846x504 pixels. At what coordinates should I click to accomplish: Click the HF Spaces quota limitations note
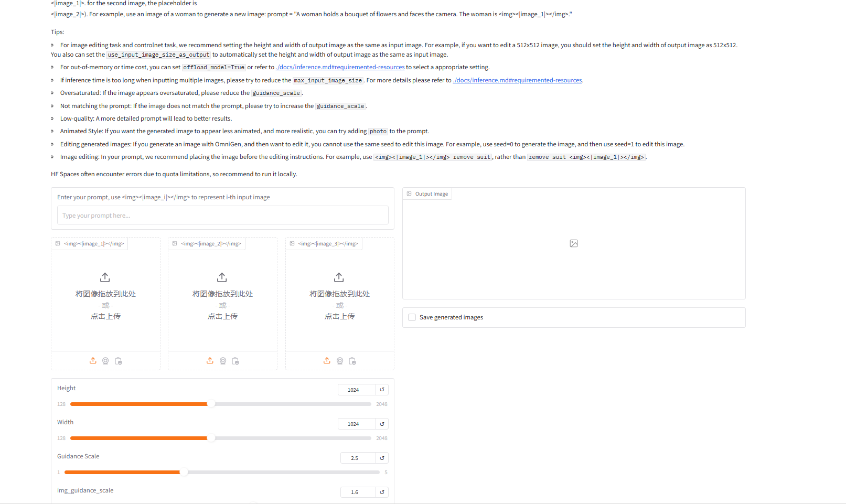point(174,174)
